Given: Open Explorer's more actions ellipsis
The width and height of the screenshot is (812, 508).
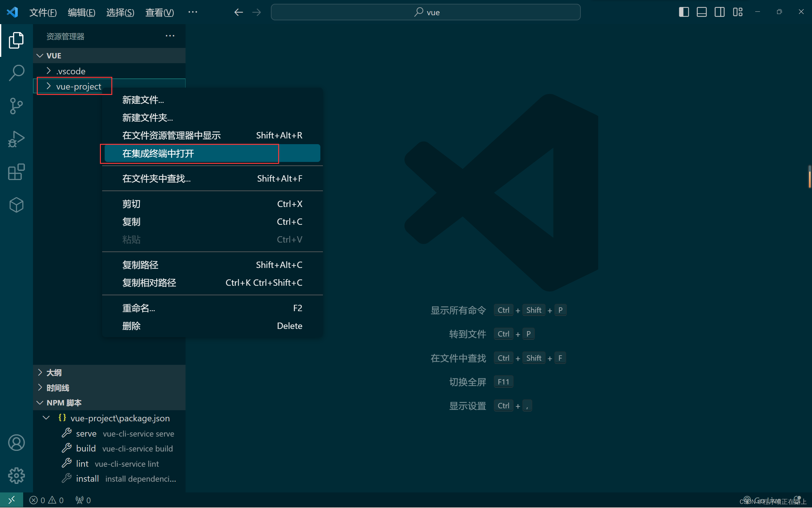Looking at the screenshot, I should (170, 36).
